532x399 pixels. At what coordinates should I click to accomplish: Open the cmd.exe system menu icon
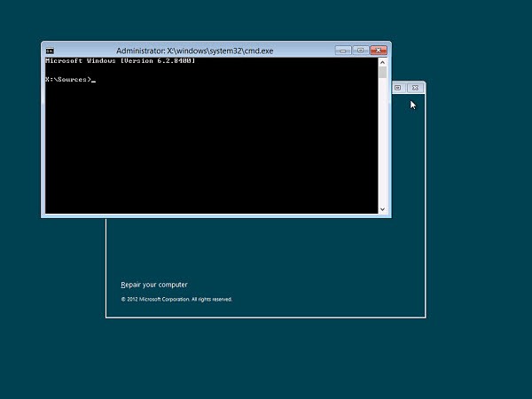pyautogui.click(x=50, y=51)
